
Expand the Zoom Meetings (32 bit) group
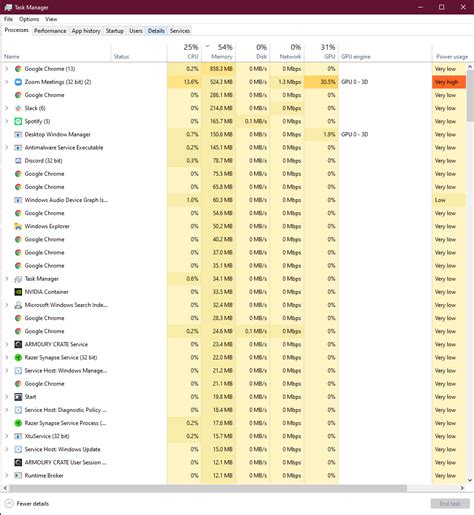coord(7,82)
